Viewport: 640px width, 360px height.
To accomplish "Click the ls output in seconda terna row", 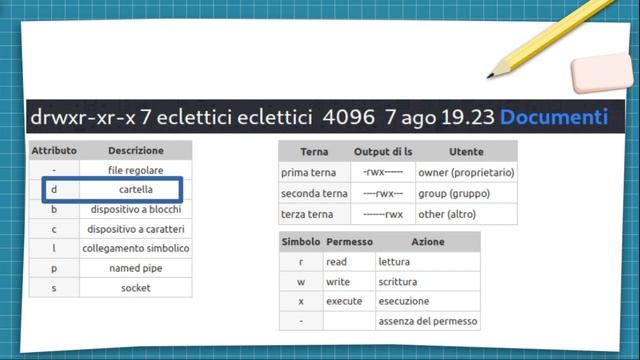I will (x=383, y=193).
